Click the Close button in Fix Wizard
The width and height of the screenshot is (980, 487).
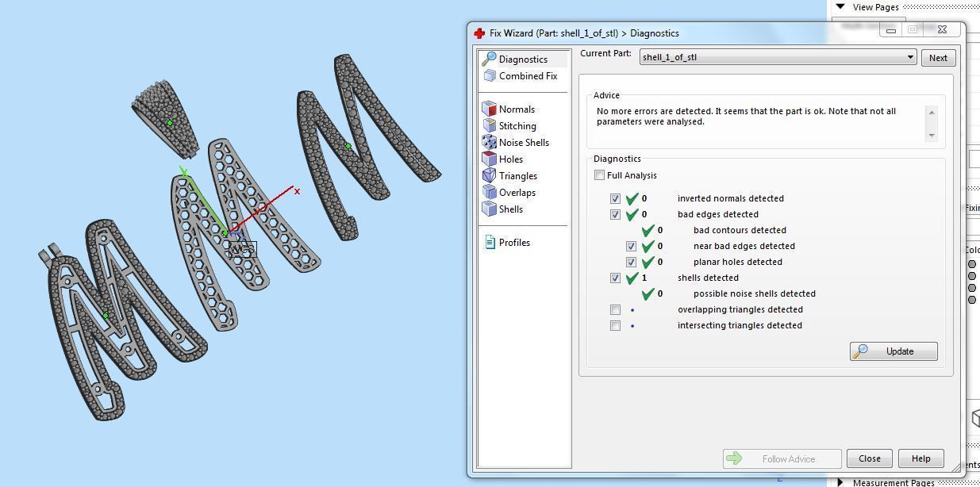tap(869, 458)
